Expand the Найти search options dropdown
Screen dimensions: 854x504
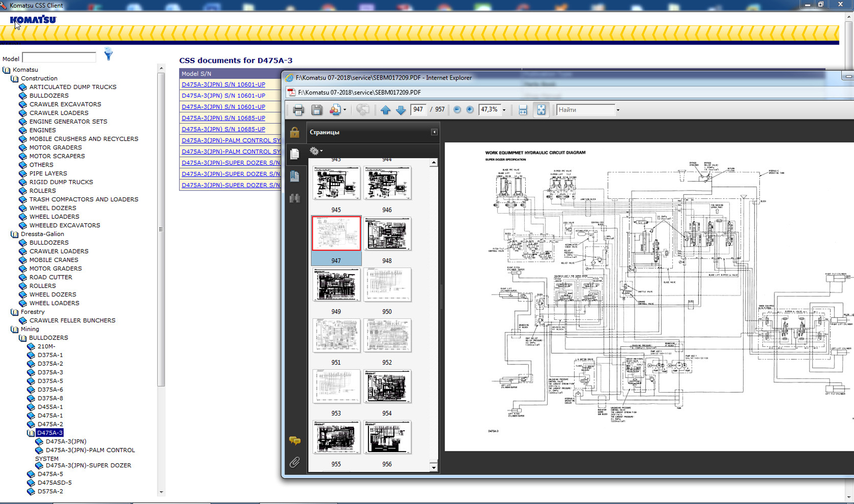[x=618, y=110]
